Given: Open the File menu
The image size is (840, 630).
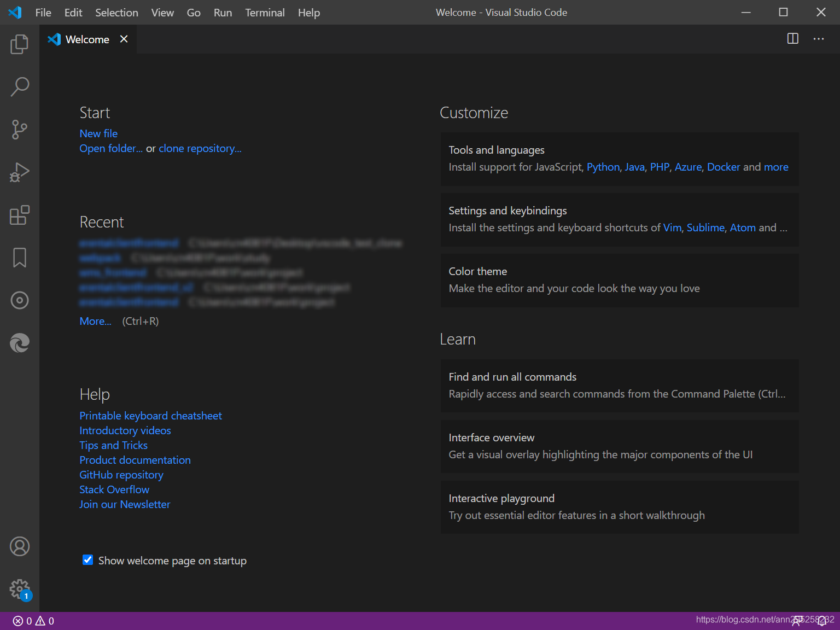Looking at the screenshot, I should 43,13.
